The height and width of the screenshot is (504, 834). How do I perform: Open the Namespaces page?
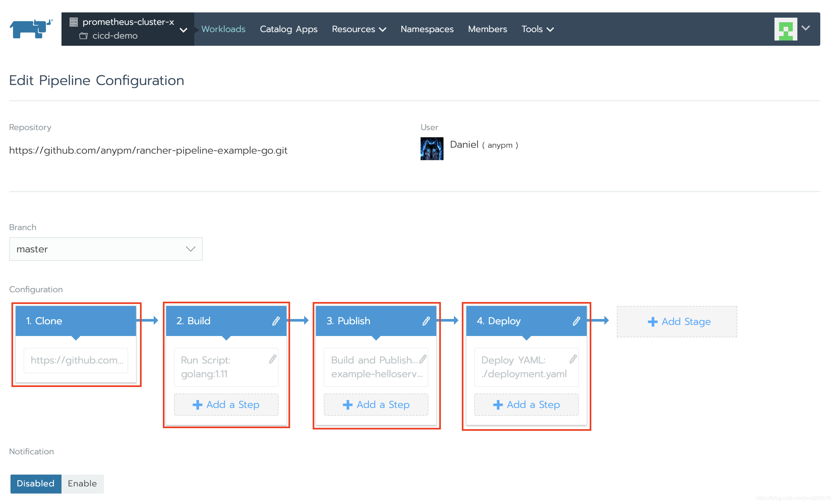click(x=427, y=29)
